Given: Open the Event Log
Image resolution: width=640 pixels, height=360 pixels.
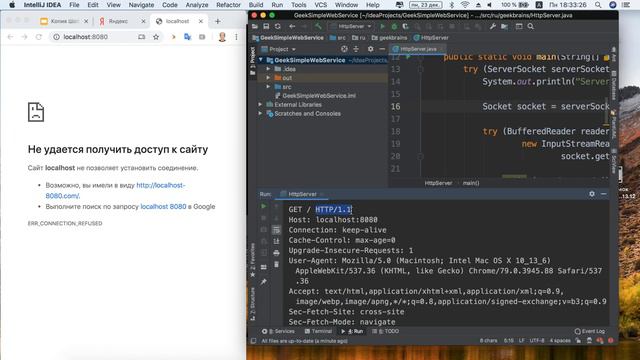Looking at the screenshot, I should point(590,331).
